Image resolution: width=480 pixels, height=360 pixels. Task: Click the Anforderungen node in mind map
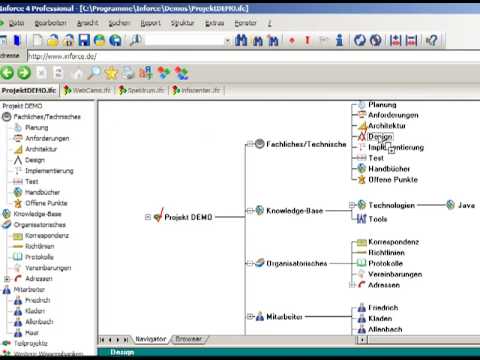coord(393,115)
